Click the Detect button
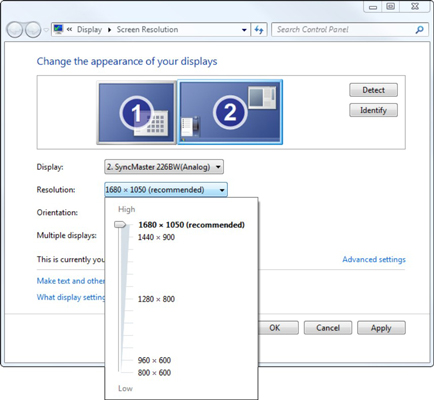 pos(373,90)
